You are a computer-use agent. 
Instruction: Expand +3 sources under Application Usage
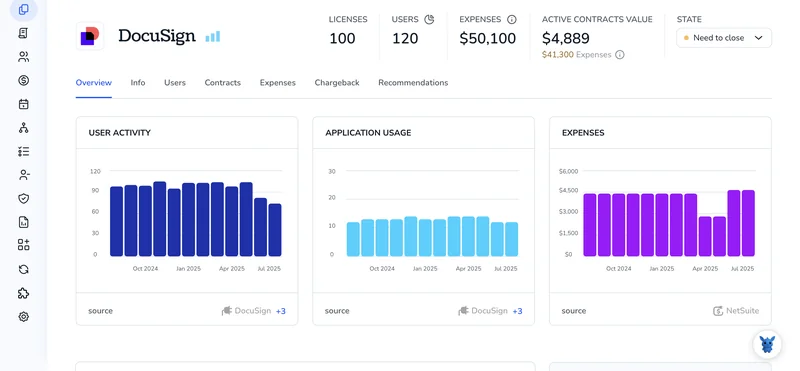tap(517, 311)
